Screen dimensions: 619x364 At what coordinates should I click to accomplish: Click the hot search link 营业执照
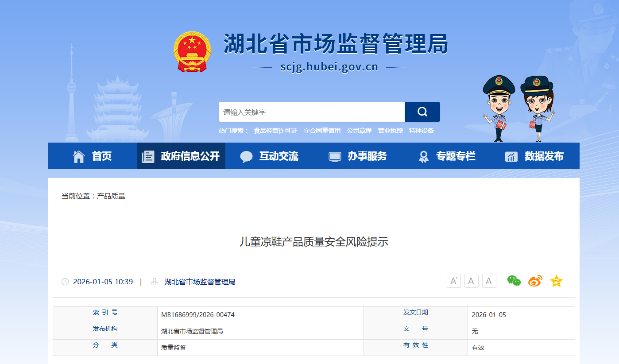(x=390, y=131)
